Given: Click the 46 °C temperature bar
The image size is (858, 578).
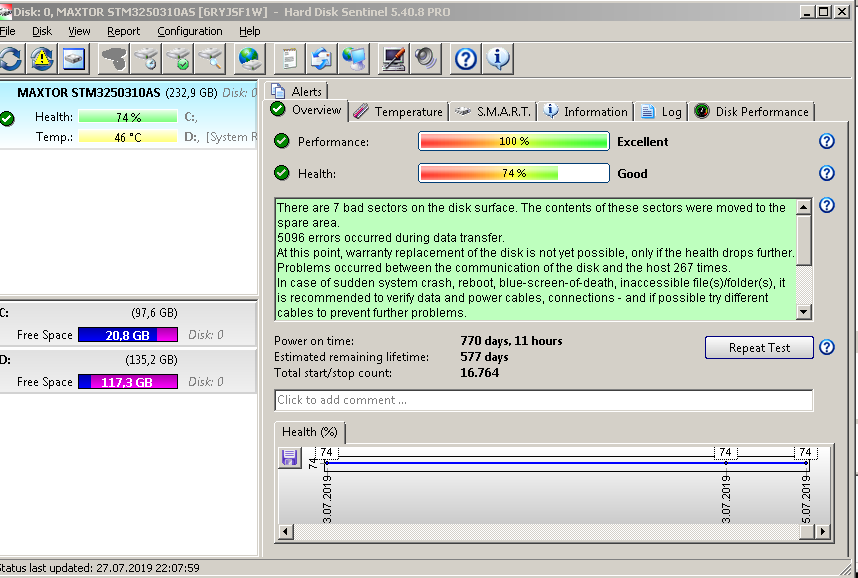Looking at the screenshot, I should pos(128,137).
